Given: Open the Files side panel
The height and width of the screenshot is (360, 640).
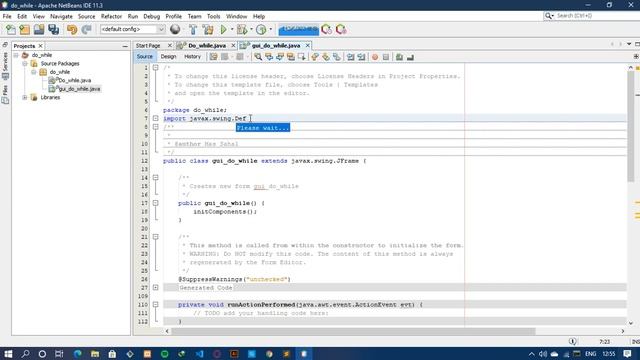Looking at the screenshot, I should coord(5,94).
